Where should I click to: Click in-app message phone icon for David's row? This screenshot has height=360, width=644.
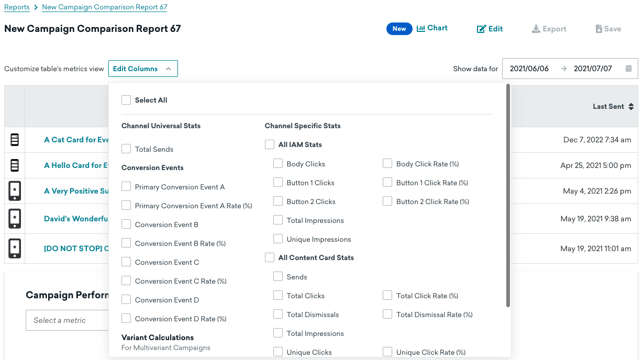pos(15,219)
